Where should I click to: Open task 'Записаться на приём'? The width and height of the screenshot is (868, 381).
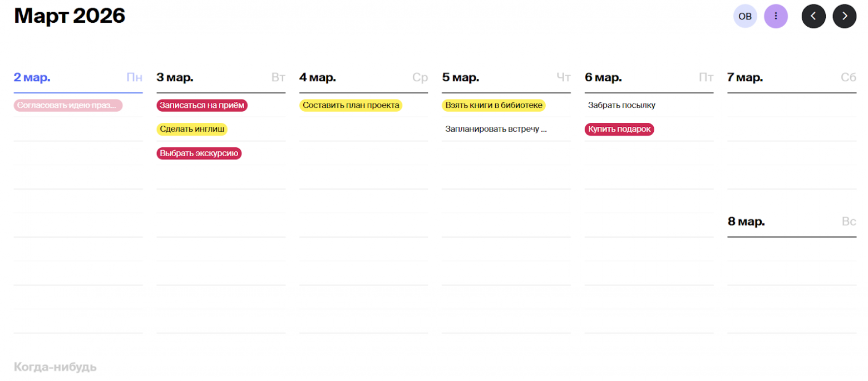202,105
